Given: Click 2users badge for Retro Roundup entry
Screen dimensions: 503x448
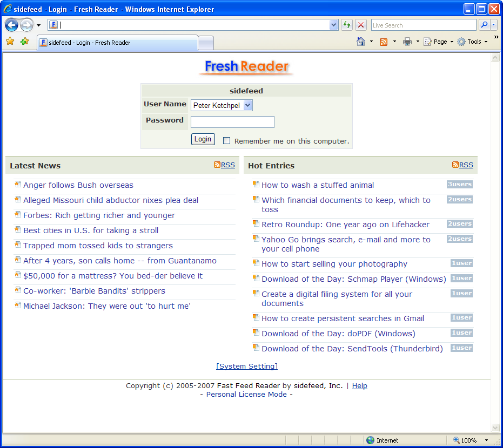Looking at the screenshot, I should tap(460, 223).
